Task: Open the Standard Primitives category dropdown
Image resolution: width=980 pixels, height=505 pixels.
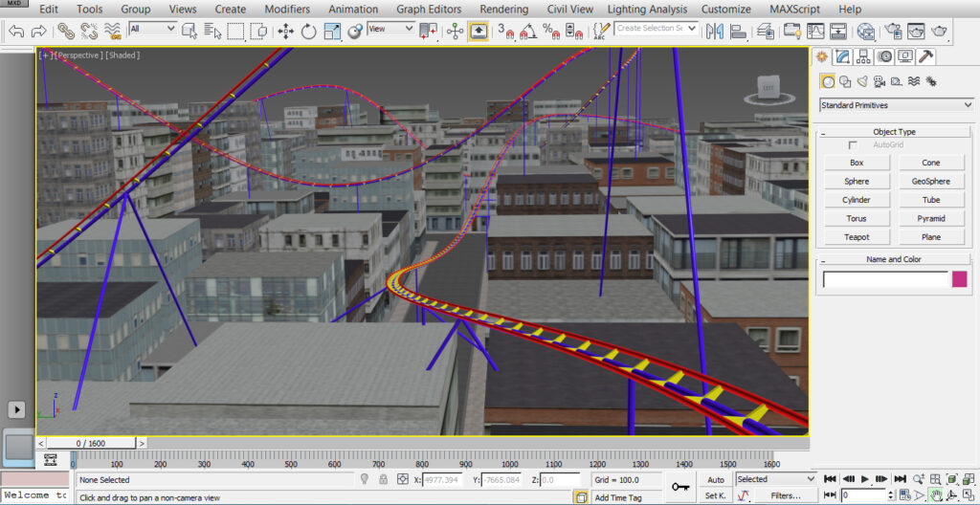Action: click(x=896, y=105)
